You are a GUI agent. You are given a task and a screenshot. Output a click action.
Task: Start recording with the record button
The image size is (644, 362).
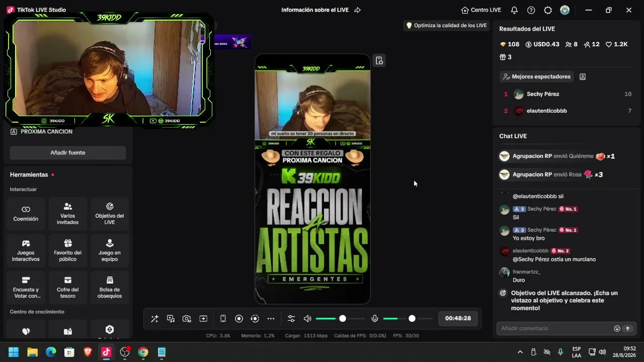(239, 319)
